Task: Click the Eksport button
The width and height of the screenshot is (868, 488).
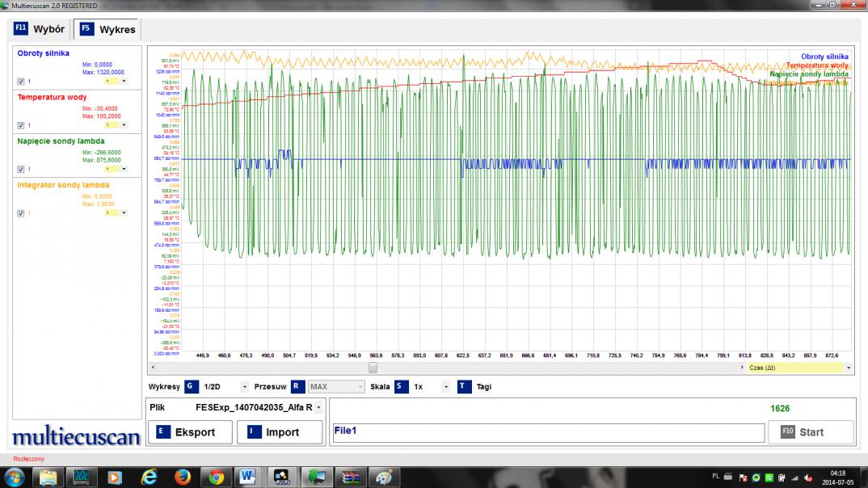Action: pos(190,432)
